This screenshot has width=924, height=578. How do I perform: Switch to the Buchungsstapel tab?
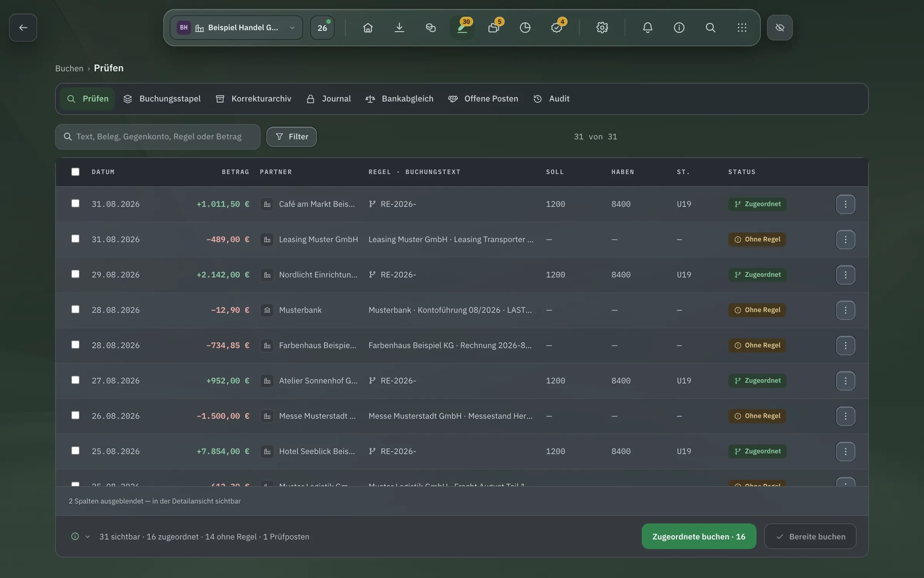[x=162, y=99]
